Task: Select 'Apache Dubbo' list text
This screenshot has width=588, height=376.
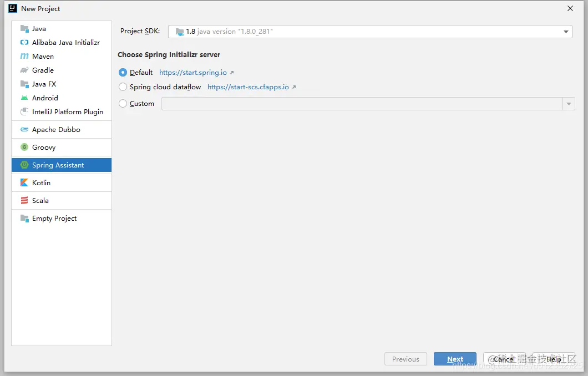Action: pos(56,129)
